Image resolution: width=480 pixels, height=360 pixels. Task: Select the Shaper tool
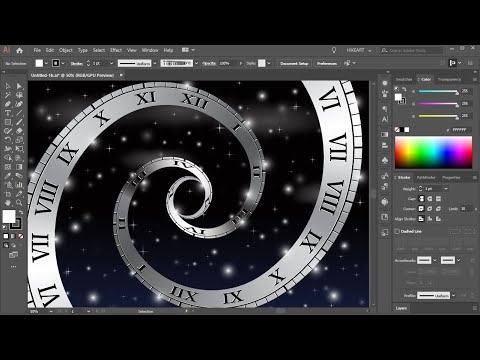tap(8, 131)
